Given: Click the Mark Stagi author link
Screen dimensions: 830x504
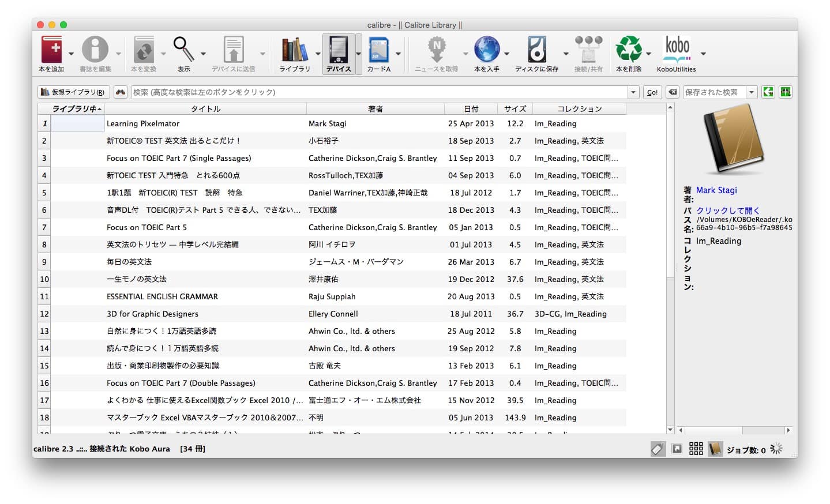Looking at the screenshot, I should point(716,190).
